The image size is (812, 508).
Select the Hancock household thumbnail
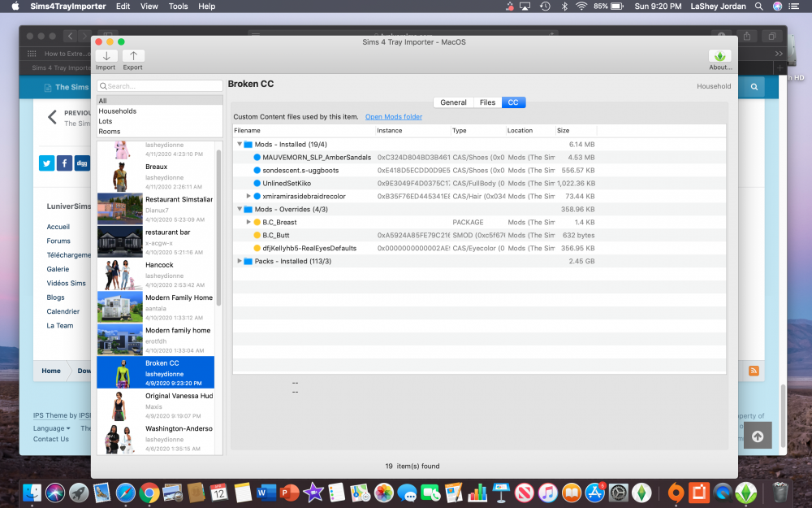119,274
